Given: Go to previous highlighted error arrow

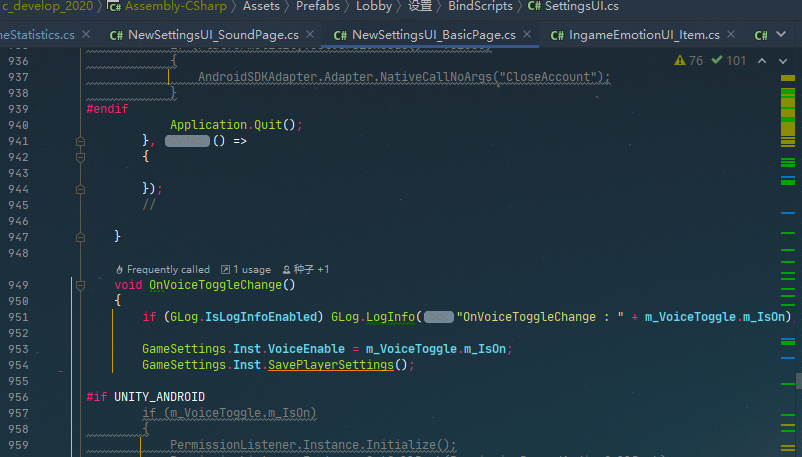Looking at the screenshot, I should pyautogui.click(x=761, y=61).
